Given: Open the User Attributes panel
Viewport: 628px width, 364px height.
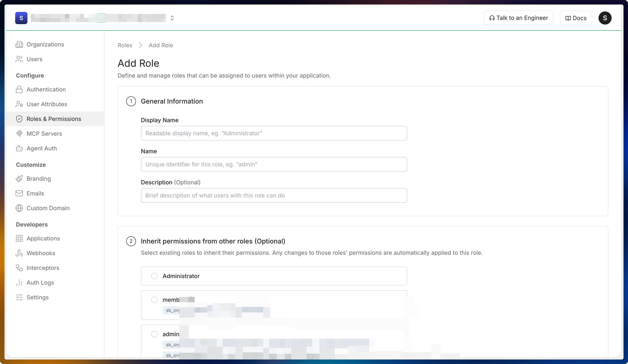Looking at the screenshot, I should 47,104.
